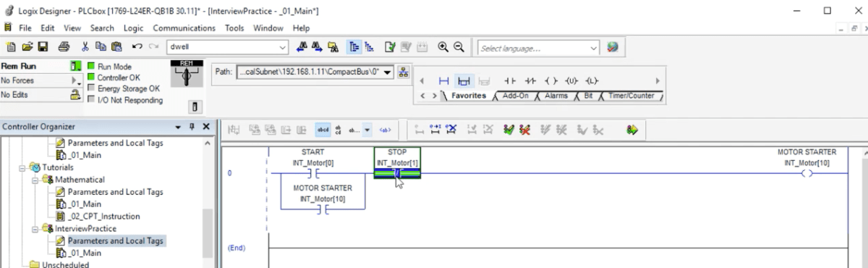The height and width of the screenshot is (268, 868).
Task: Open the No Forces dropdown arrow
Action: [75, 81]
